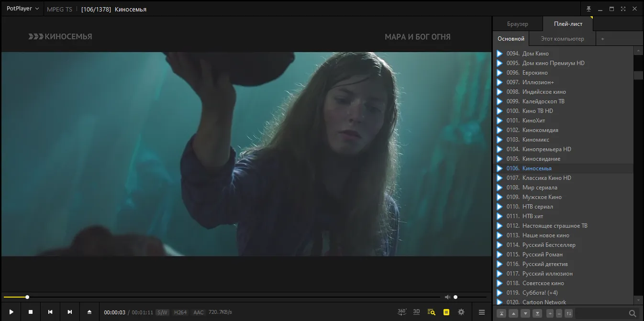The width and height of the screenshot is (644, 321).
Task: Select the Этот компьютер playlist tab
Action: coord(563,39)
